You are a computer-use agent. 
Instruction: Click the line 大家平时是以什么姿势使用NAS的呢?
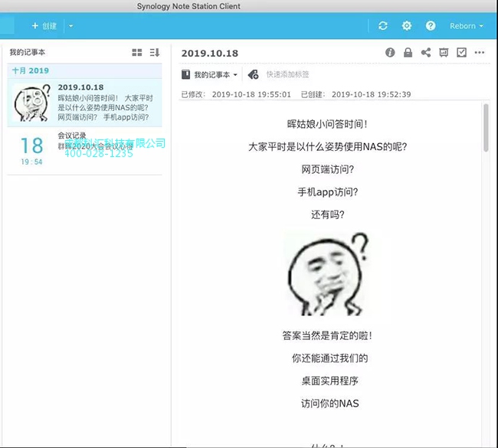tap(327, 147)
